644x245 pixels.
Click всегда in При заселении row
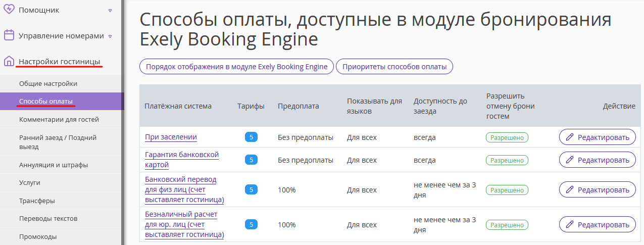[425, 137]
